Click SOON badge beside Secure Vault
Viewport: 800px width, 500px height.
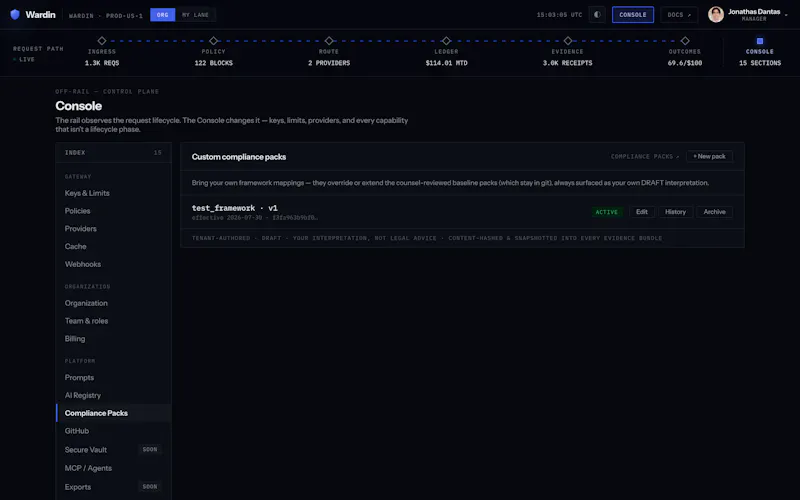(150, 449)
